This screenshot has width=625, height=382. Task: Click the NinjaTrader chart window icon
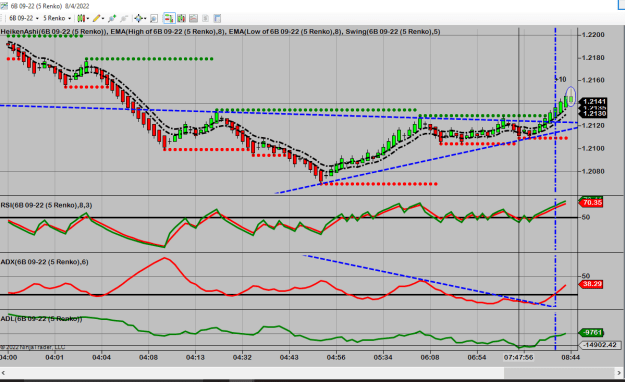pyautogui.click(x=4, y=6)
